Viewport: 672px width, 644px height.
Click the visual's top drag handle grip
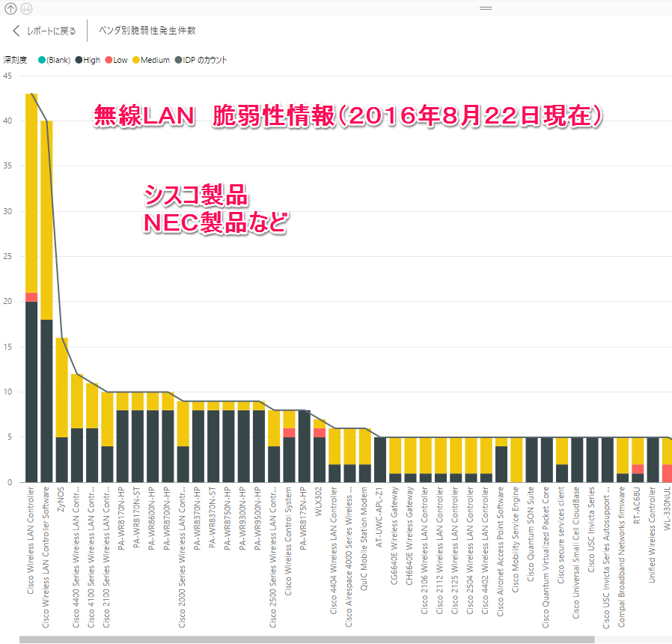[x=486, y=8]
